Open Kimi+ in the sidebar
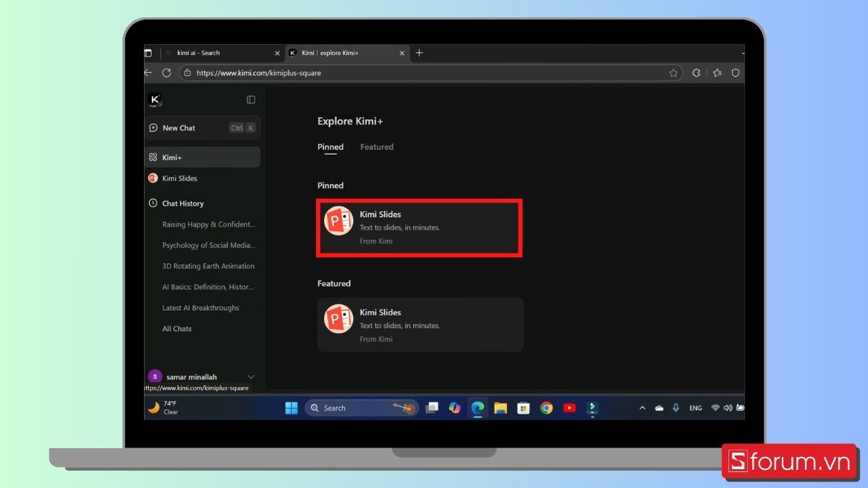Viewport: 868px width, 488px height. pos(203,157)
